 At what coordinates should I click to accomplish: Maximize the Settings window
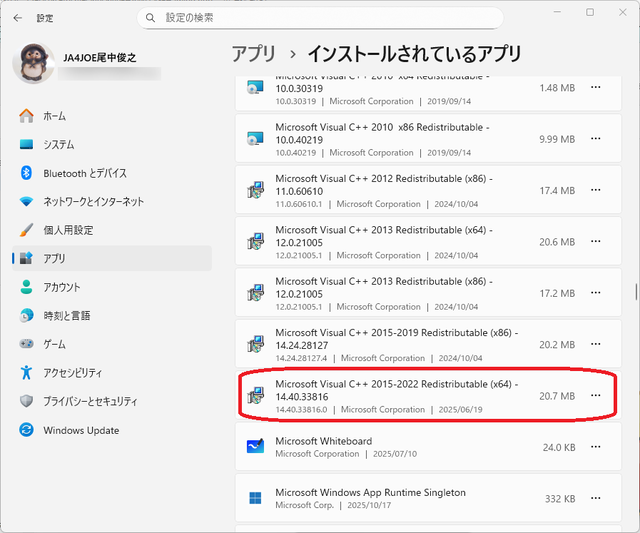(x=590, y=12)
